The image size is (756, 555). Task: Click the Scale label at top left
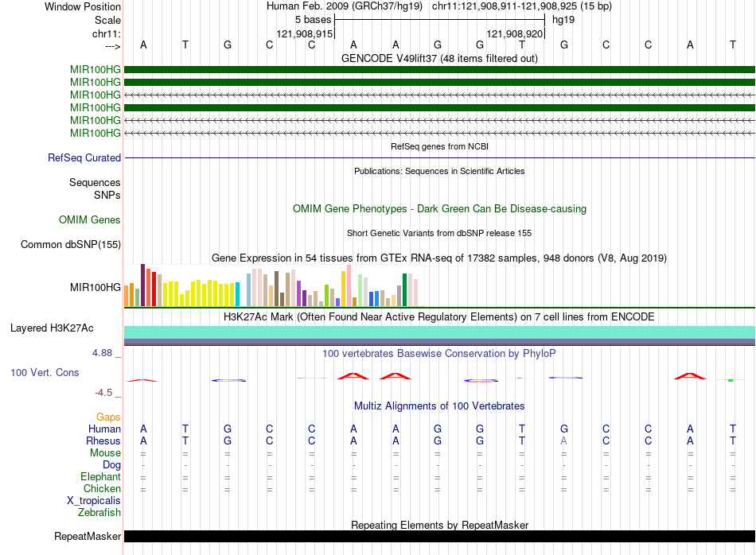tap(108, 20)
